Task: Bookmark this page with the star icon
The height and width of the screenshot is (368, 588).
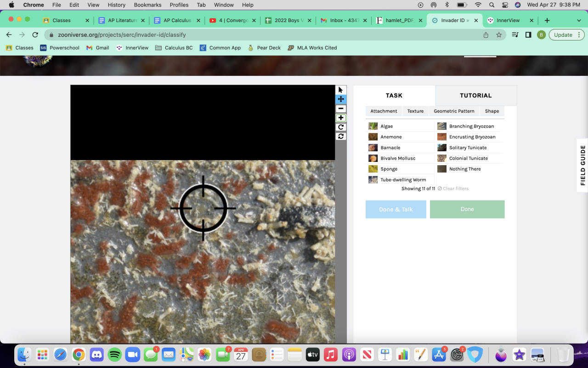Action: pyautogui.click(x=499, y=35)
